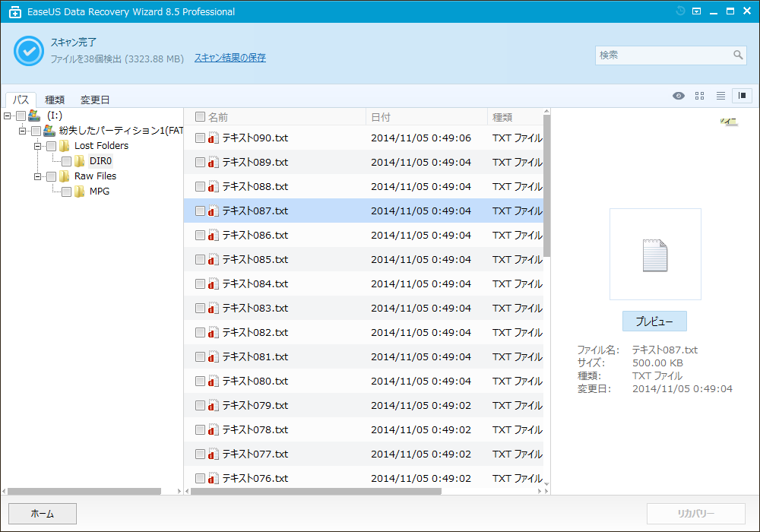Click the プレビュー button
Viewport: 760px width, 532px height.
click(654, 321)
